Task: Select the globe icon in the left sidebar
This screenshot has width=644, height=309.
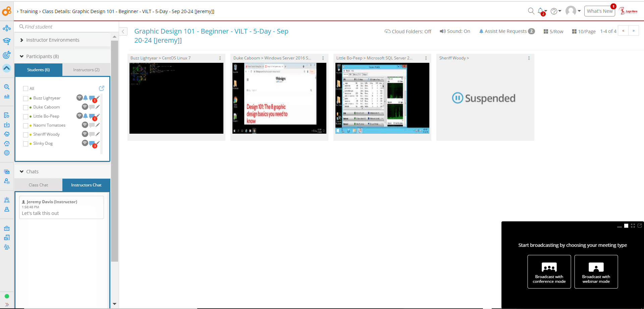Action: pyautogui.click(x=7, y=153)
